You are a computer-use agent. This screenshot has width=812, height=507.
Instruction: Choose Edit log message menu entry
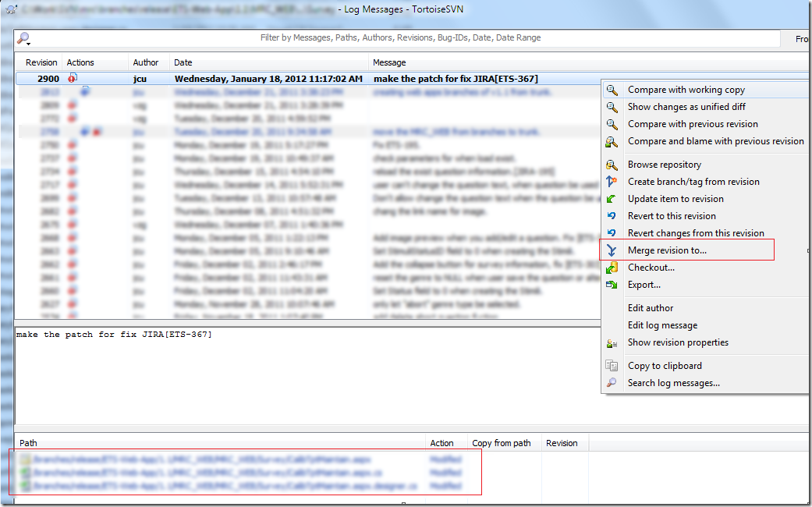point(662,324)
